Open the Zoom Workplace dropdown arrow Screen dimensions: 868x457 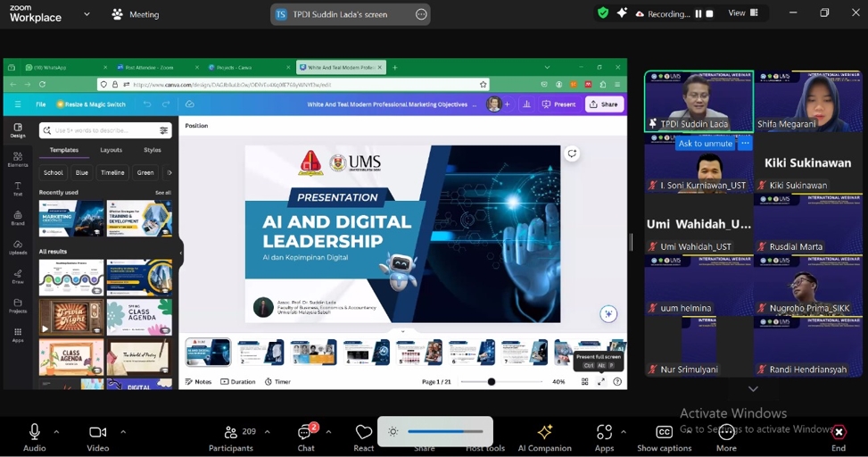87,14
